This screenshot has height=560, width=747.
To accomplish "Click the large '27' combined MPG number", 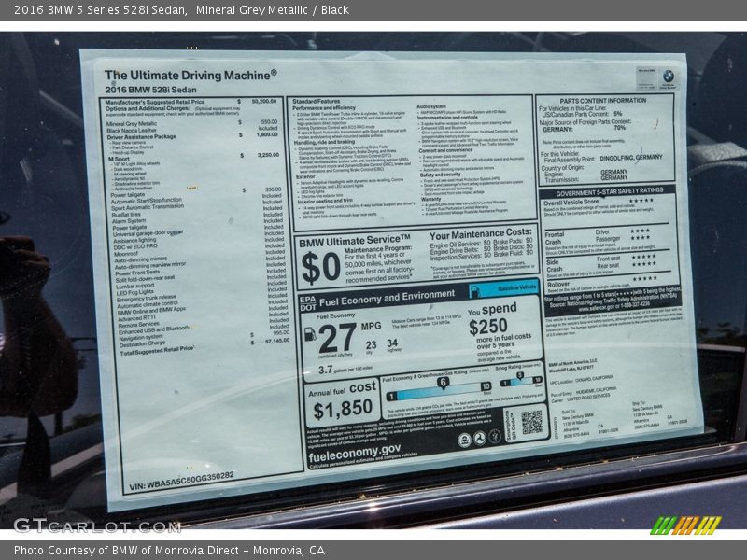I will [337, 339].
